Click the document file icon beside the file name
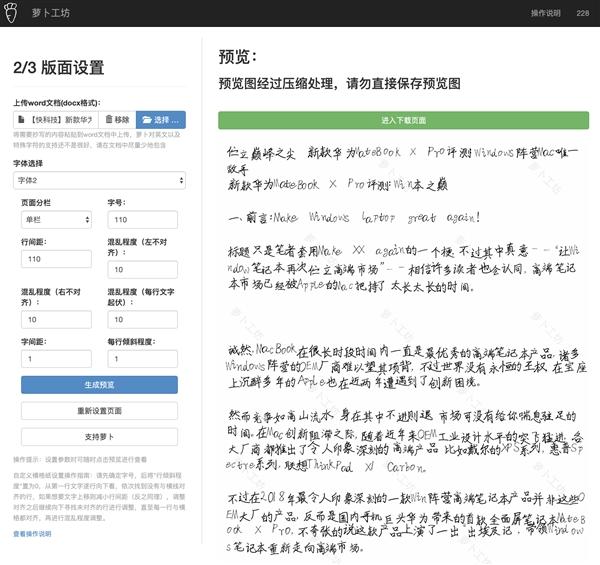The image size is (600, 565). click(21, 120)
